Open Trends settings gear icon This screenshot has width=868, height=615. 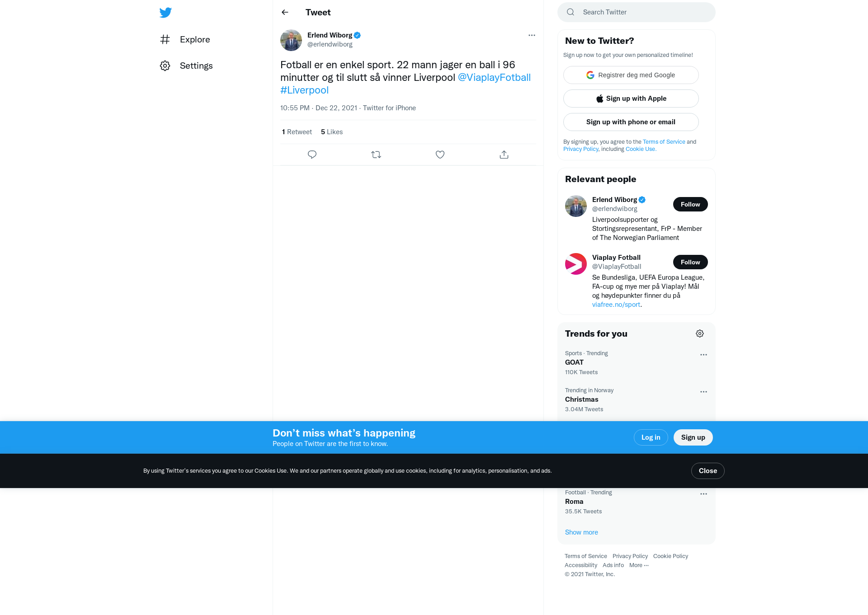click(700, 333)
